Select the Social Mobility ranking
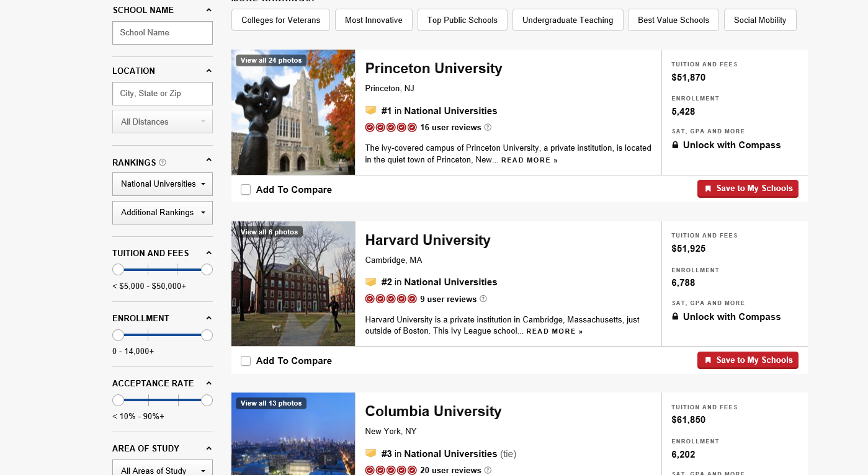 [x=760, y=20]
